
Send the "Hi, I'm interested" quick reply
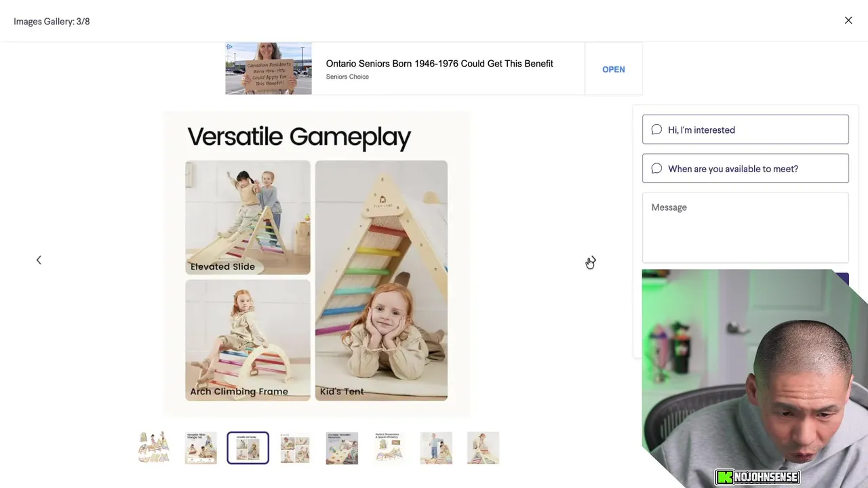(x=745, y=129)
